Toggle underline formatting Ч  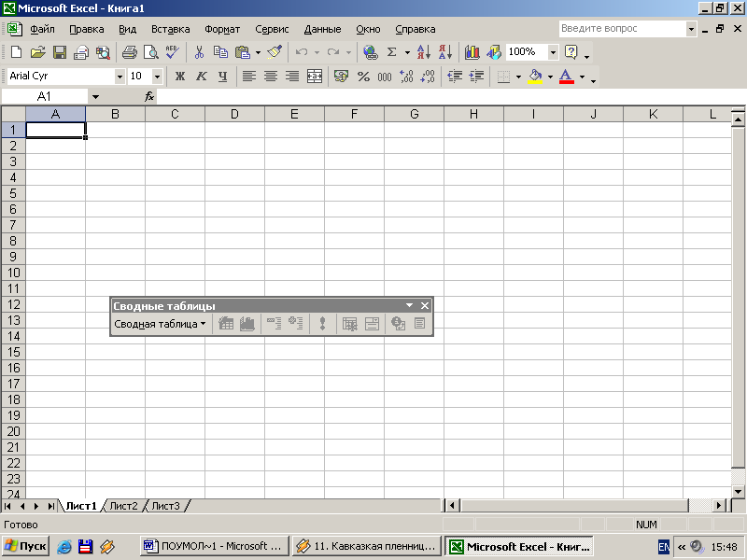pyautogui.click(x=222, y=77)
